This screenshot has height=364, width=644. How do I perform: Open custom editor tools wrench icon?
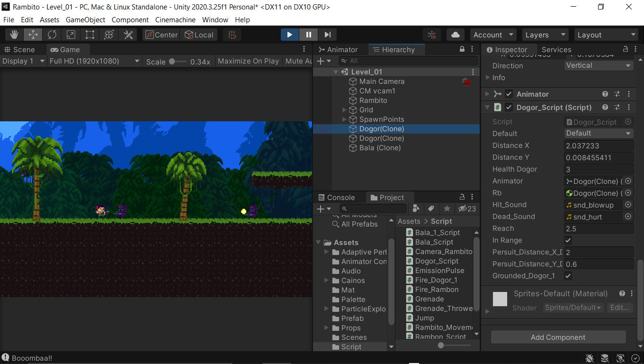point(128,35)
